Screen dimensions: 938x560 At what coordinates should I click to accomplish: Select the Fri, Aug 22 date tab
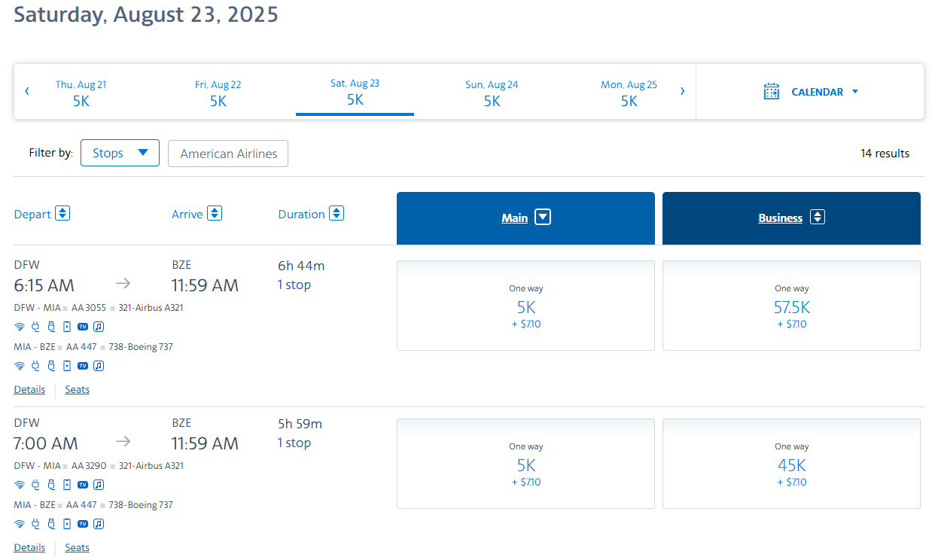(218, 91)
